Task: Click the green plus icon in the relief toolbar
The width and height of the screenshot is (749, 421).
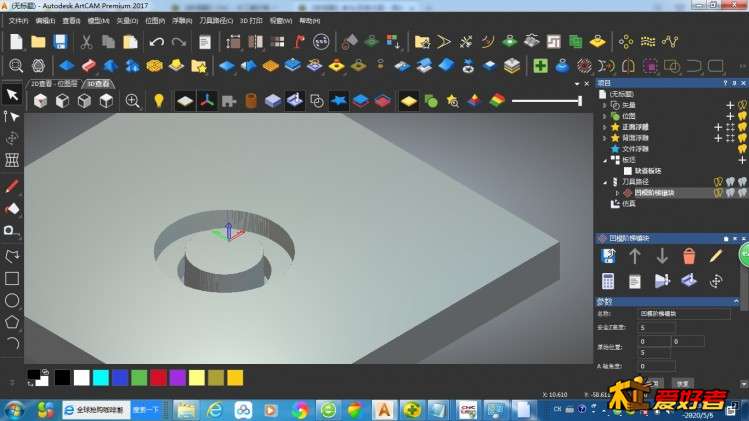Action: pyautogui.click(x=540, y=65)
